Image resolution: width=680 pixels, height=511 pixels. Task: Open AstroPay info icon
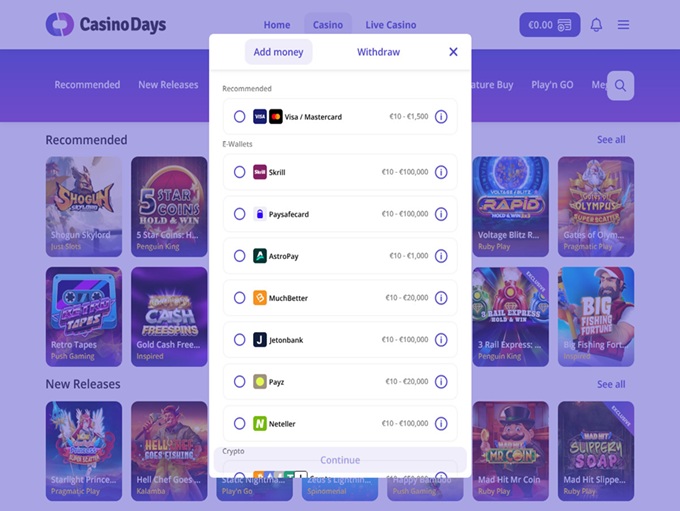pyautogui.click(x=441, y=256)
